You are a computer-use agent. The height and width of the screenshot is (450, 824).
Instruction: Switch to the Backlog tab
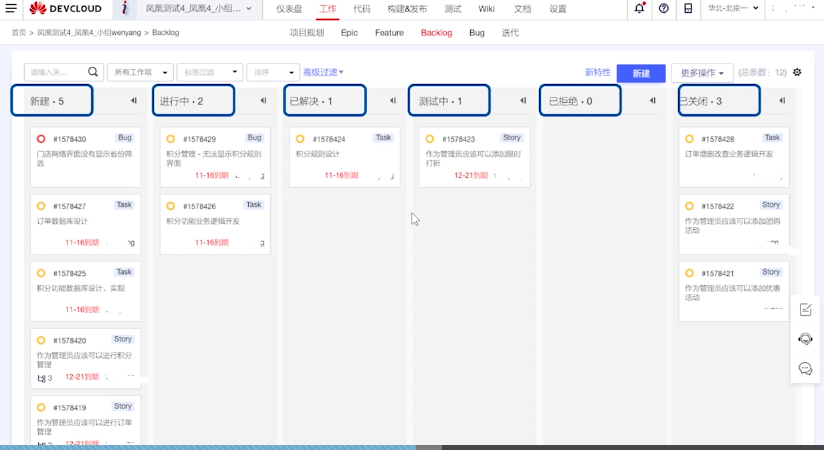(x=436, y=33)
